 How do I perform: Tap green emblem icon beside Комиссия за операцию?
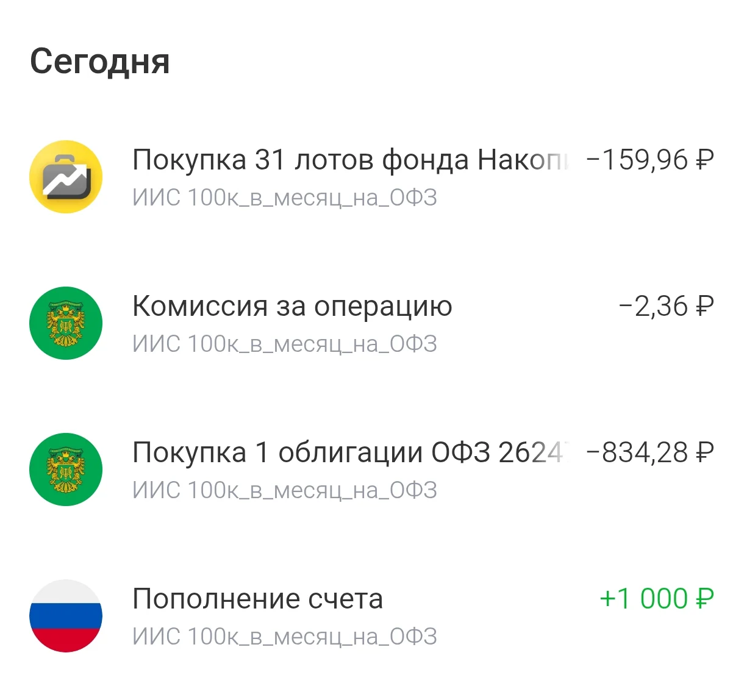tap(66, 323)
